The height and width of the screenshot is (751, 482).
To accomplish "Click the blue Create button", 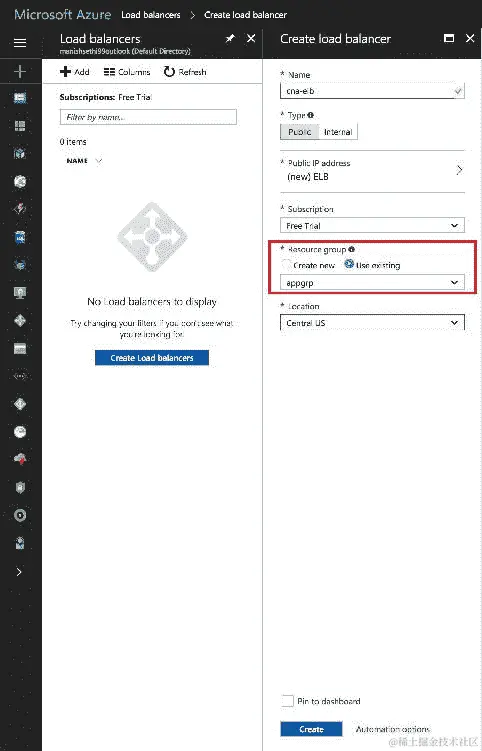I will pos(311,729).
